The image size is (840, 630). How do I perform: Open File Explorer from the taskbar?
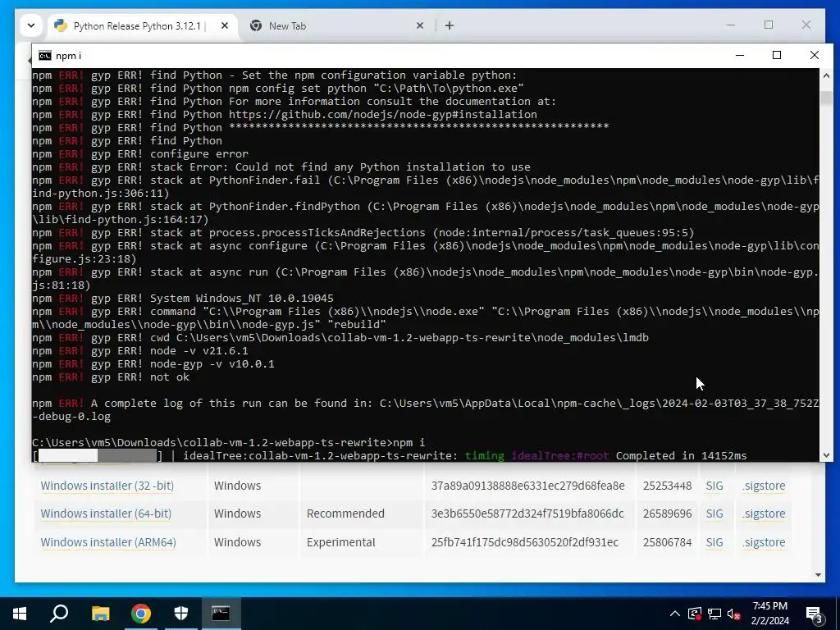tap(100, 614)
